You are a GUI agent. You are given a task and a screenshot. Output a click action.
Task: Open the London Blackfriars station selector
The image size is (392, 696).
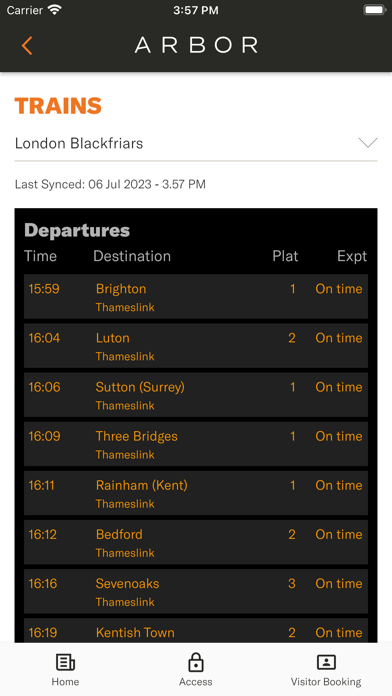pyautogui.click(x=196, y=143)
